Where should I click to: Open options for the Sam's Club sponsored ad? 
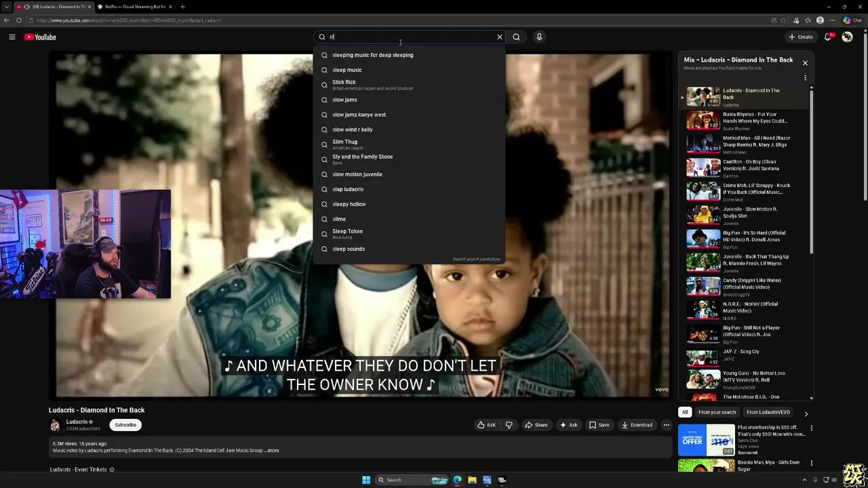811,428
